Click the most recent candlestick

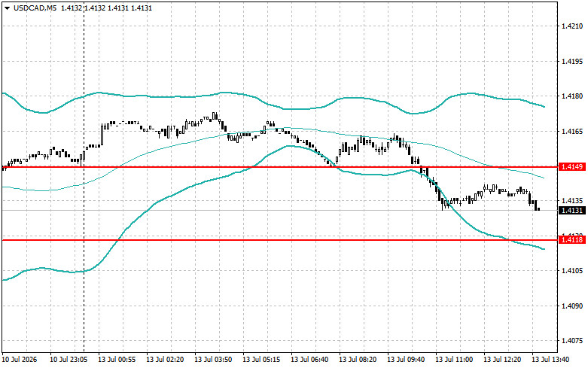pyautogui.click(x=538, y=209)
